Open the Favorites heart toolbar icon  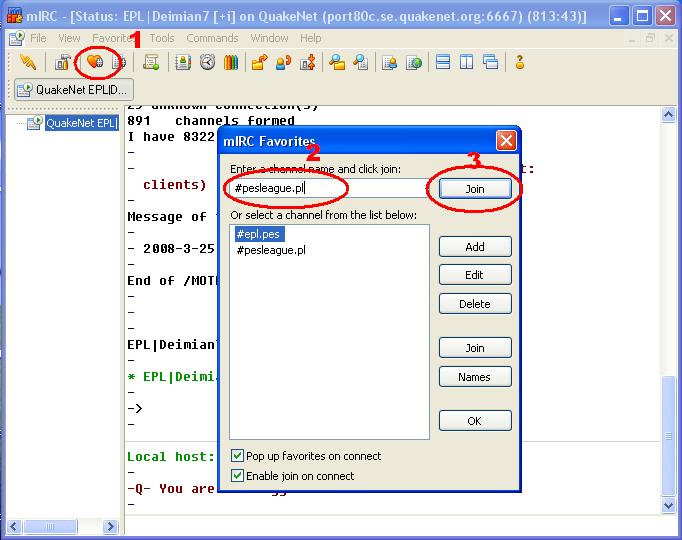tap(94, 62)
